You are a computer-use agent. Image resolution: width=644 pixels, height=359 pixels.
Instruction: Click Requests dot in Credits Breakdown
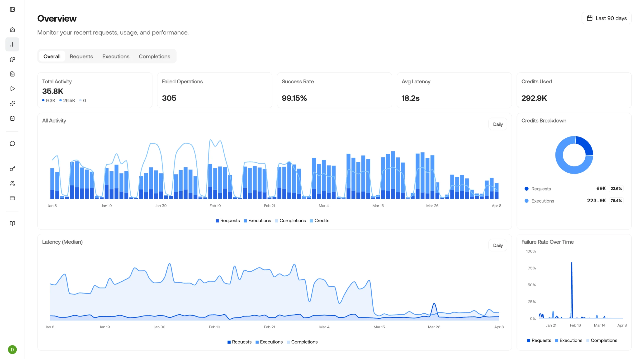(526, 189)
